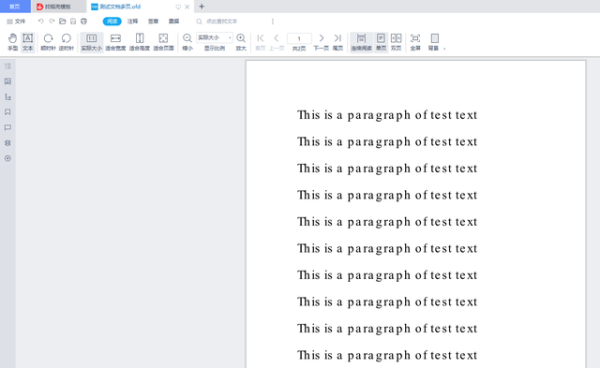Image resolution: width=600 pixels, height=368 pixels.
Task: Open a new tab with plus
Action: pos(202,7)
